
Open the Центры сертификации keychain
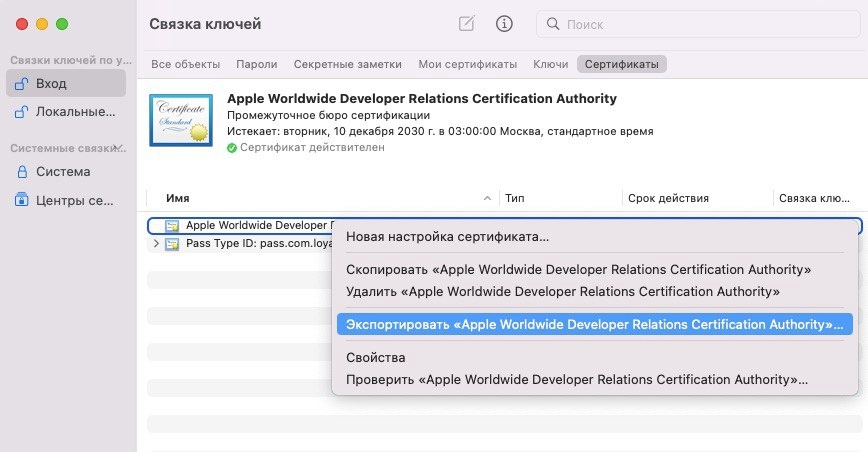(x=66, y=200)
